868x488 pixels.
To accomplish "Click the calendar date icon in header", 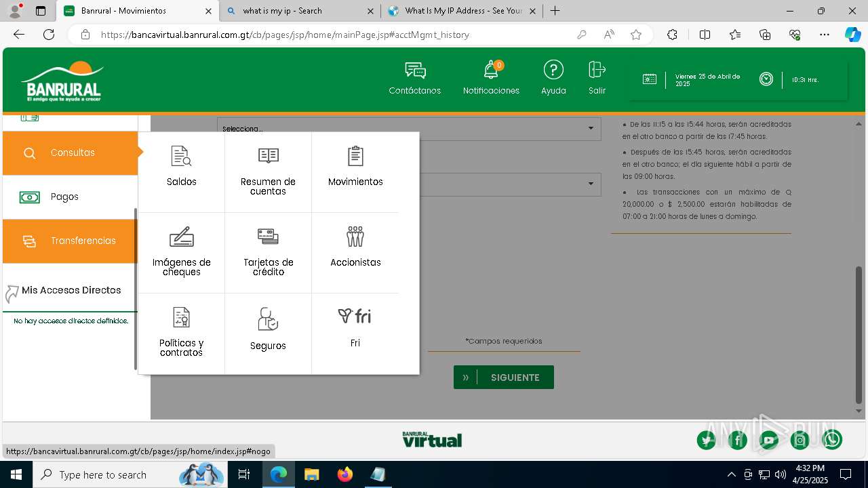I will pos(650,79).
